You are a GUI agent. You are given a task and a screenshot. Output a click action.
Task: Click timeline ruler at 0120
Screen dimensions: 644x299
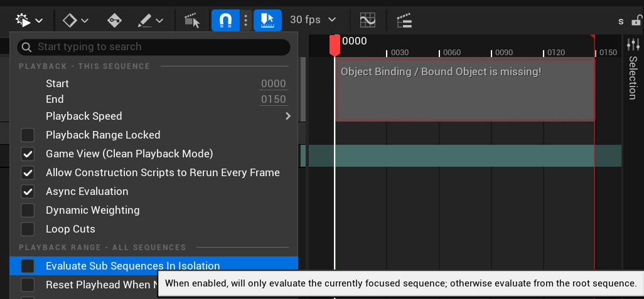tap(556, 53)
